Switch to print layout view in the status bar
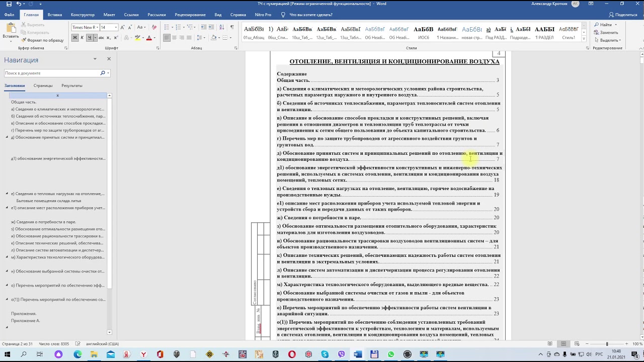 (564, 344)
